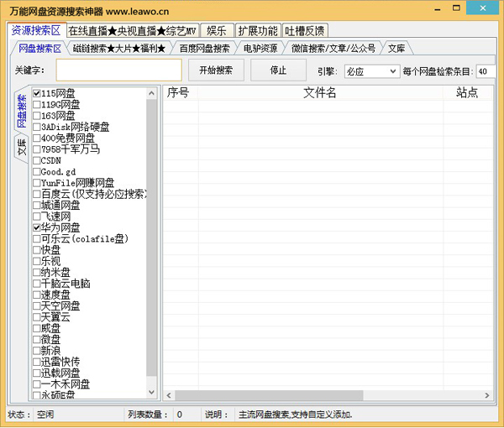Click the 开始搜索 button

click(x=216, y=70)
